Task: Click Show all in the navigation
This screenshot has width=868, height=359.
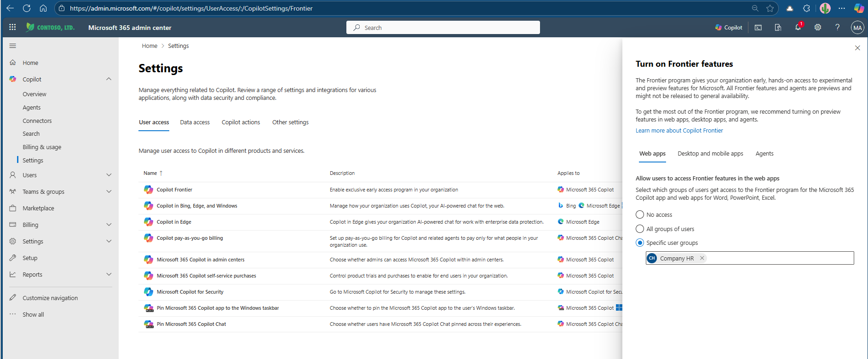Action: pyautogui.click(x=33, y=314)
